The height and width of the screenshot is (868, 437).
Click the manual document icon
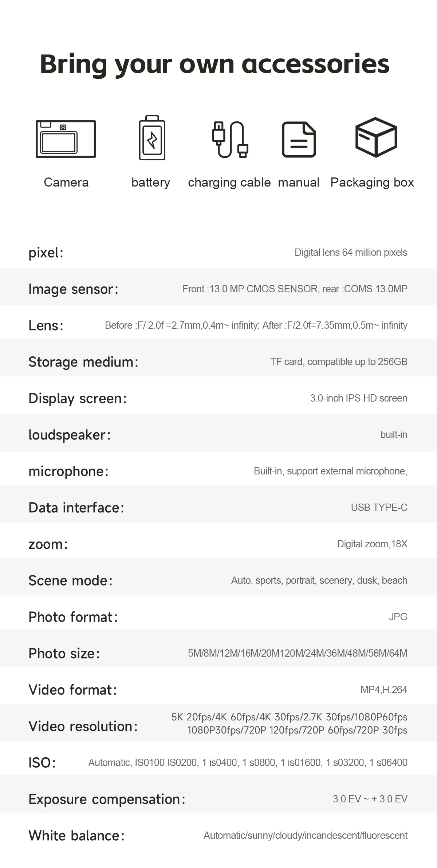(x=299, y=139)
